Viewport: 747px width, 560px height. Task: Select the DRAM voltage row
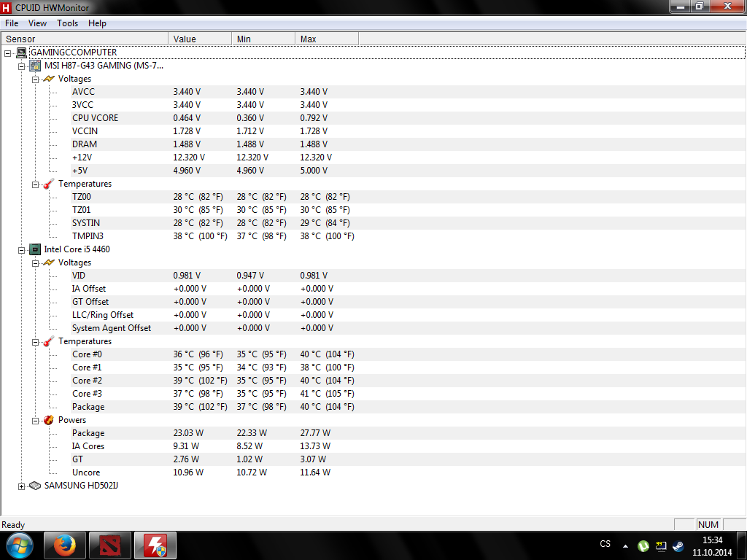(x=409, y=144)
